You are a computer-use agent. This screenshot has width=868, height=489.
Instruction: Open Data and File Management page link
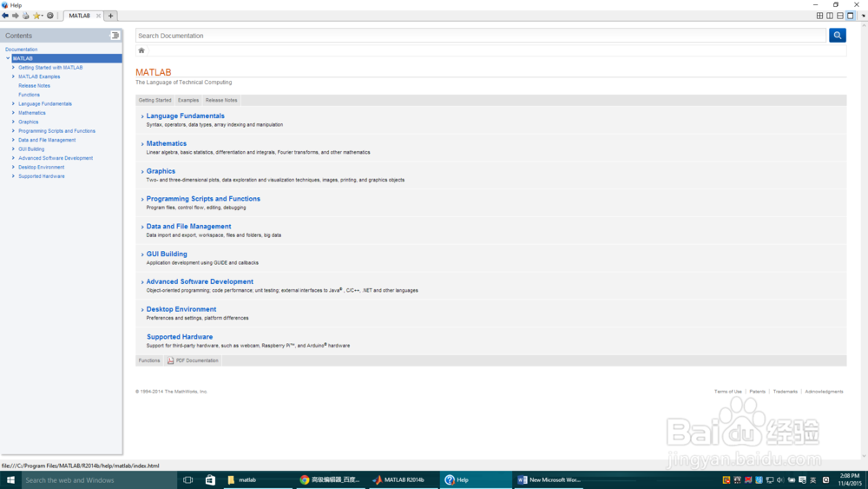[188, 227]
